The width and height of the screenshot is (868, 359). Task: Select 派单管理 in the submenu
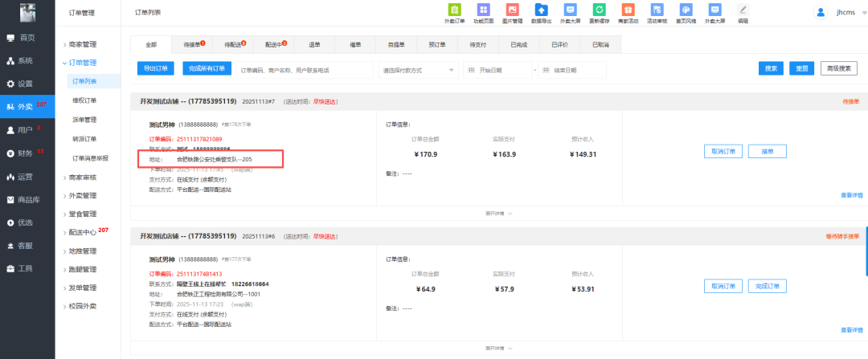[84, 120]
